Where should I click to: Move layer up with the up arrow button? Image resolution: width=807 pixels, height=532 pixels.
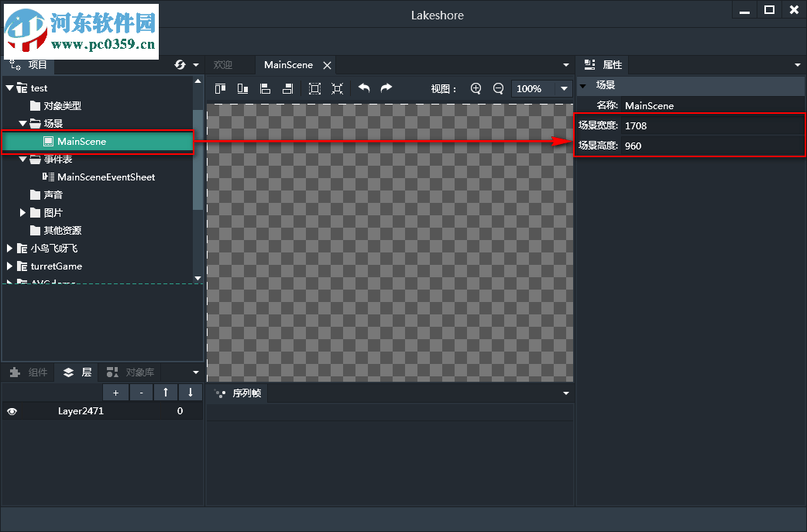click(x=165, y=393)
